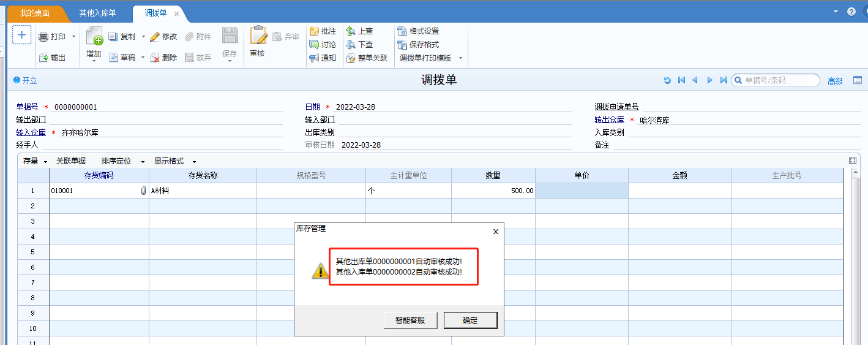
Task: Go to the last record
Action: pos(724,80)
